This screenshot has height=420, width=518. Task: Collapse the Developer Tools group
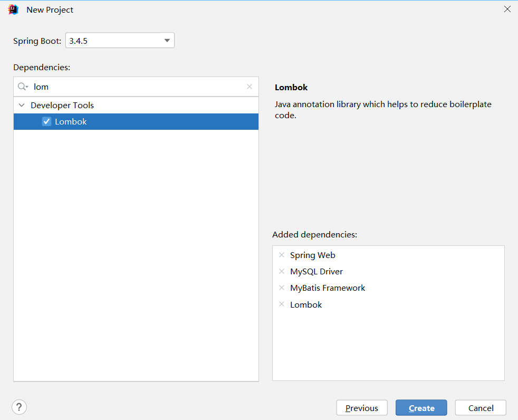(22, 105)
